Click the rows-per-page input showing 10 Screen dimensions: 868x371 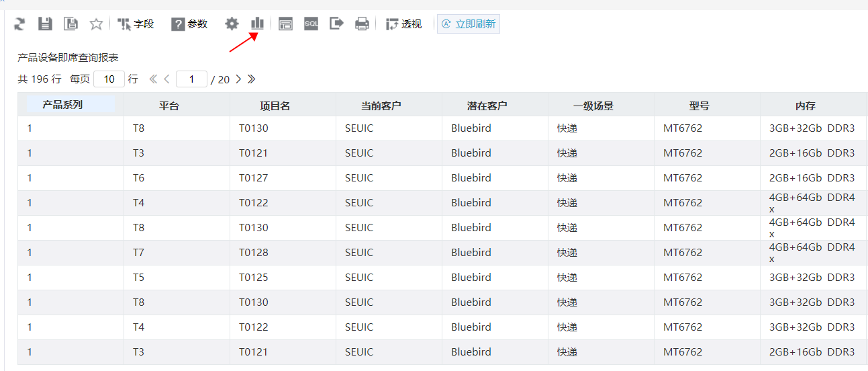109,79
